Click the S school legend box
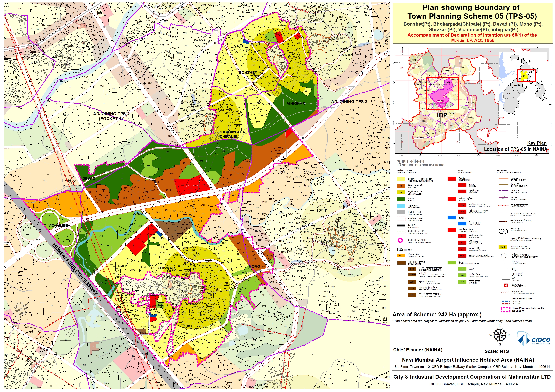 pyautogui.click(x=462, y=185)
